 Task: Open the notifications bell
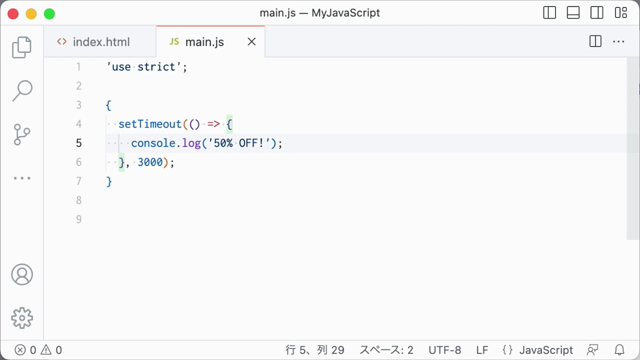pos(620,350)
